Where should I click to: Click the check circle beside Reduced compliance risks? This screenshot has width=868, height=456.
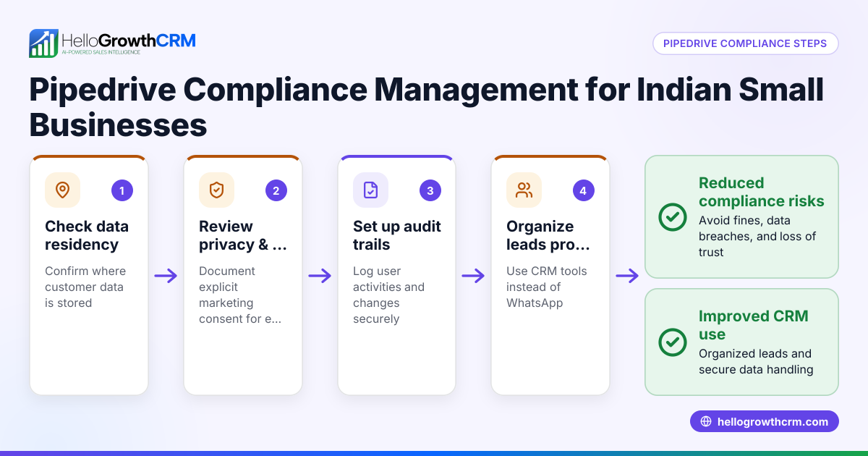[673, 217]
